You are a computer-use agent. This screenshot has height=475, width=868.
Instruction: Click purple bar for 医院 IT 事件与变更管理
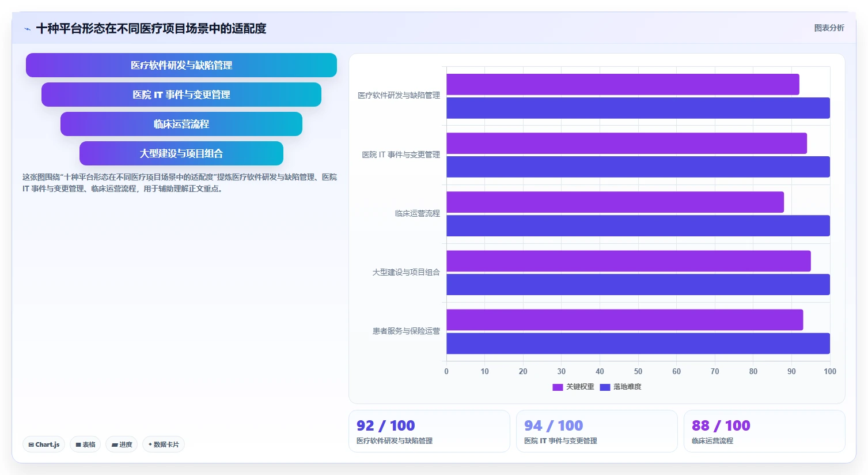627,143
